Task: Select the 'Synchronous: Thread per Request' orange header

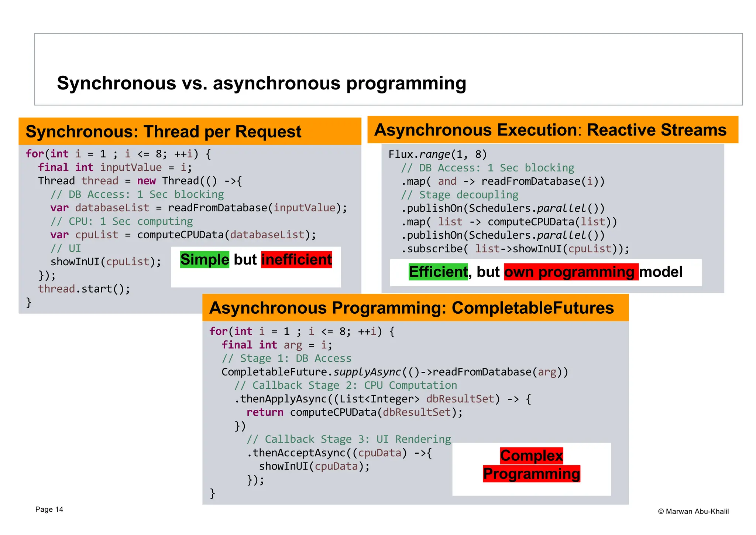Action: coord(163,132)
